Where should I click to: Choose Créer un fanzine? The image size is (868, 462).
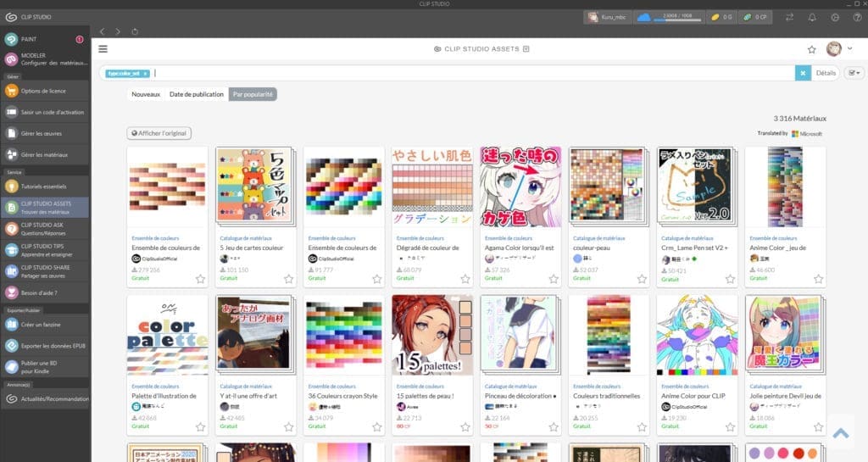pos(44,325)
